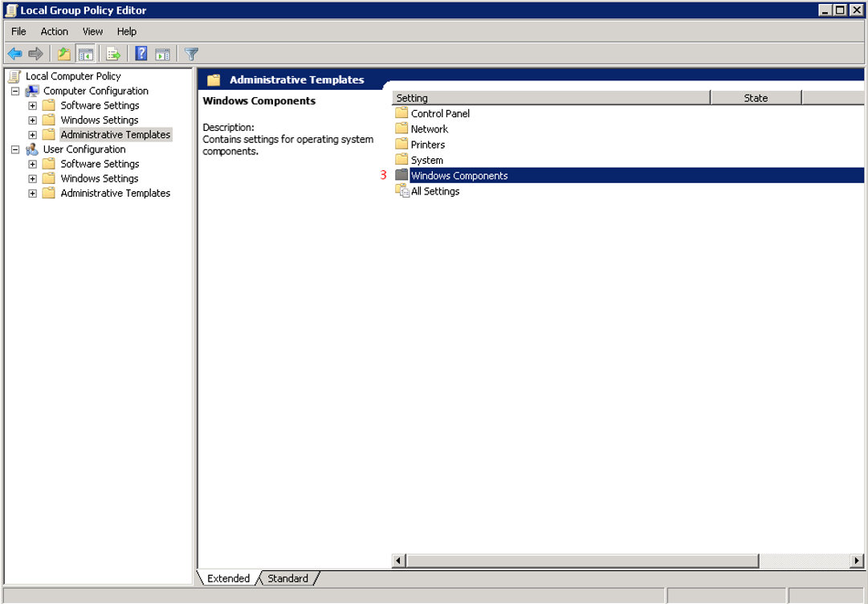Toggle Show/Hide Console Tree toolbar icon
The width and height of the screenshot is (868, 604).
click(85, 54)
